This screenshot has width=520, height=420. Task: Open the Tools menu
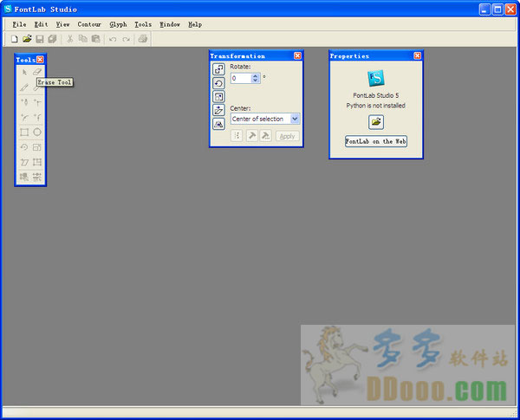143,24
